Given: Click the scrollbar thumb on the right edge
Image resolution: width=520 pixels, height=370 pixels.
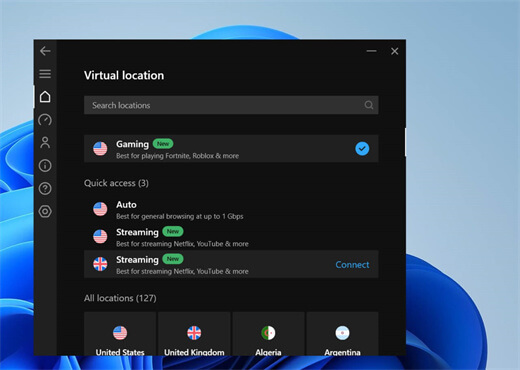Looking at the screenshot, I should coord(405,142).
